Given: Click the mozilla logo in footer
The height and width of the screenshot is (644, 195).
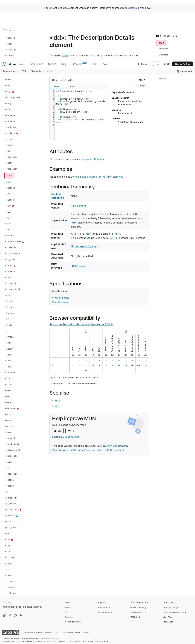Looking at the screenshot, I should coord(11,632).
